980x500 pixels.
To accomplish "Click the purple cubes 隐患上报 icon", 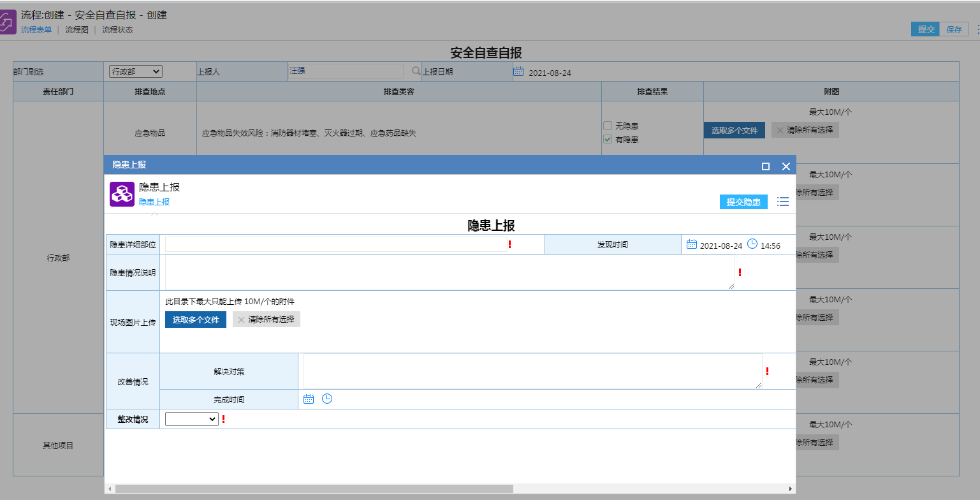I will point(122,194).
